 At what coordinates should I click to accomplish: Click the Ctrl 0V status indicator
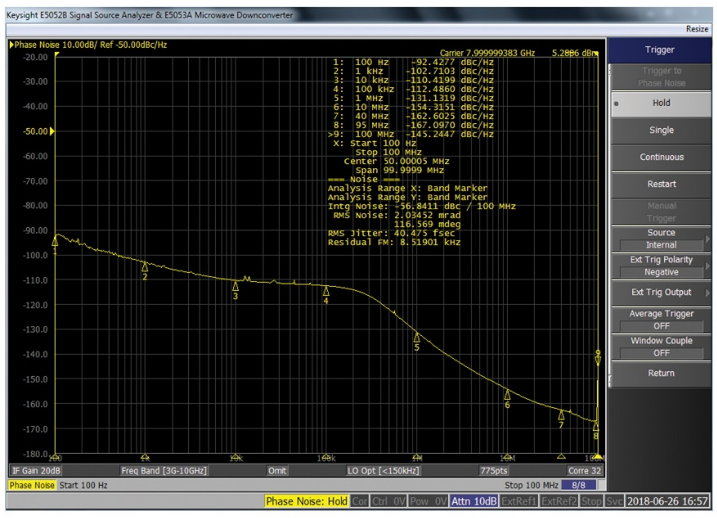(x=388, y=502)
